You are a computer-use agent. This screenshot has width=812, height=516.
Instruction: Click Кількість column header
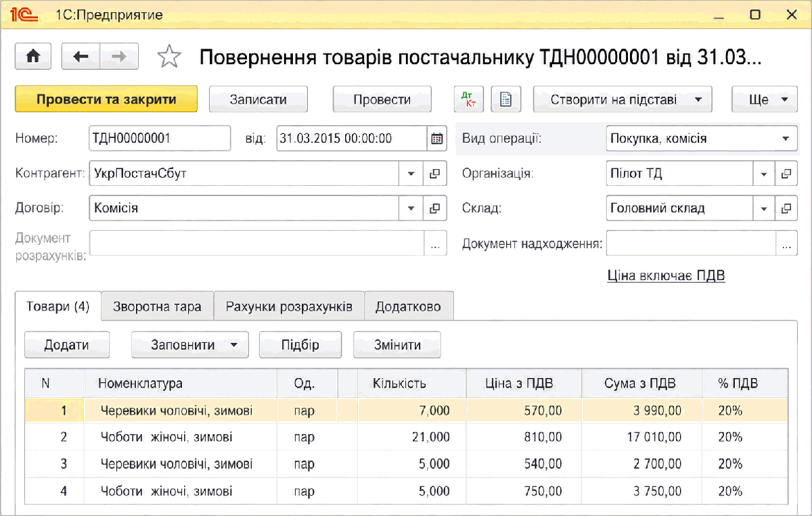412,383
